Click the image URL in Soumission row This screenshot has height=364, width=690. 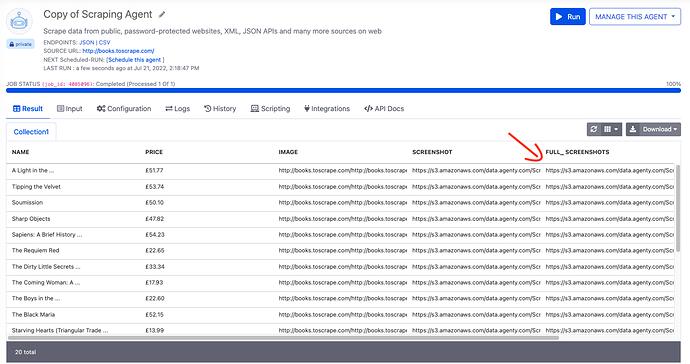[x=343, y=202]
